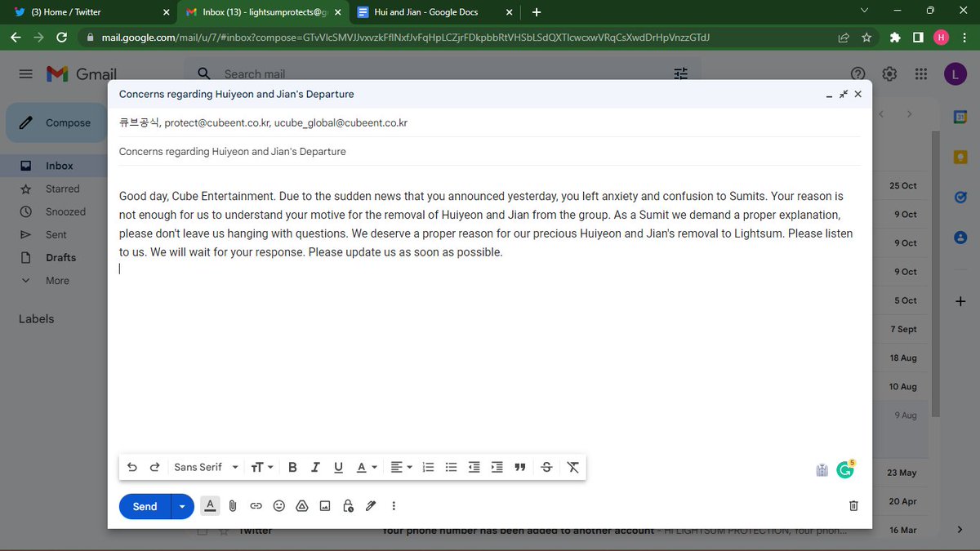
Task: Open Contacts side panel
Action: click(x=960, y=237)
